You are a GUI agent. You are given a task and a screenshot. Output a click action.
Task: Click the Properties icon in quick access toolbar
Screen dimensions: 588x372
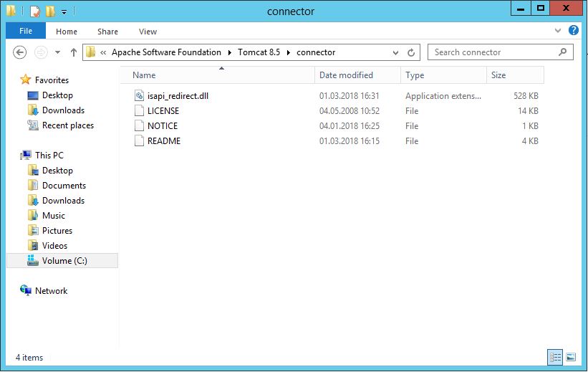(34, 11)
